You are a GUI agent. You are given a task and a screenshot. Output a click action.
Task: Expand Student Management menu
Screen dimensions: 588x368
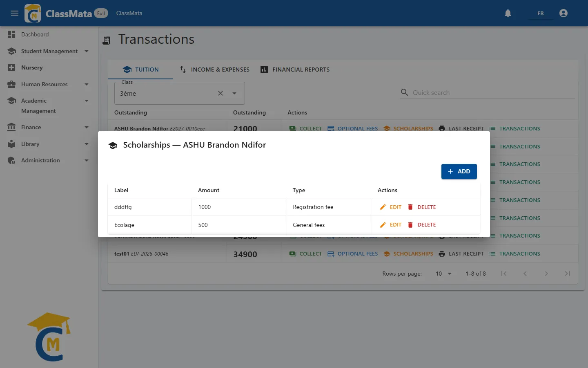(x=49, y=51)
